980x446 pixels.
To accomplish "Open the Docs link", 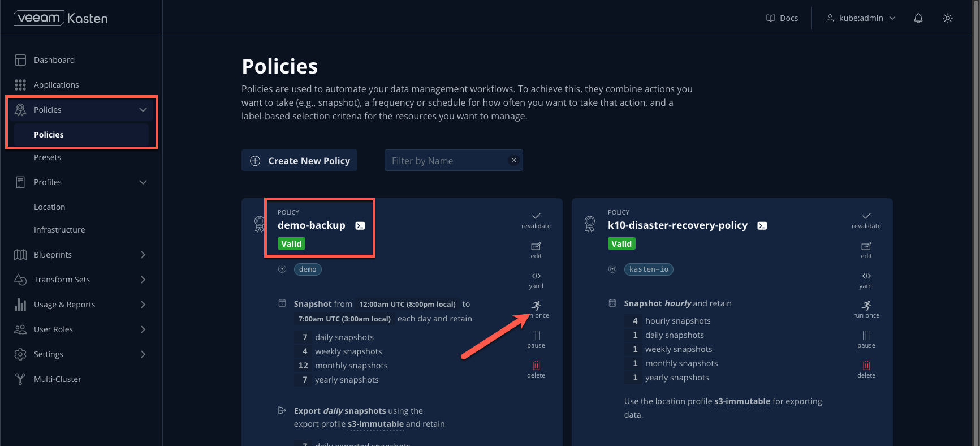I will (x=782, y=18).
